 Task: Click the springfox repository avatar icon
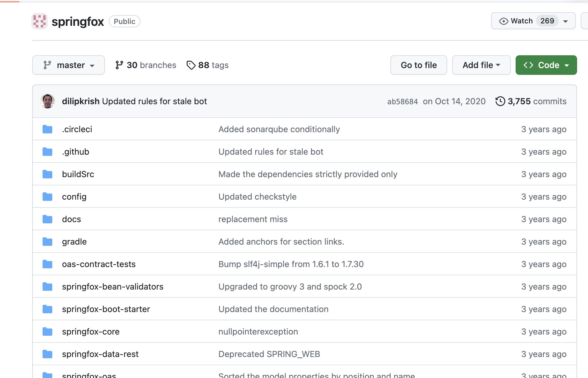(40, 21)
